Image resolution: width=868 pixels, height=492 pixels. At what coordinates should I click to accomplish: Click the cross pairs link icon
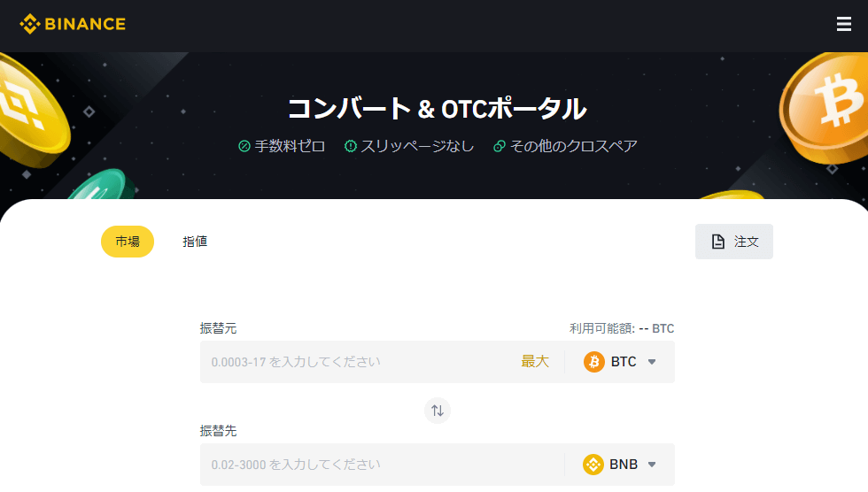coord(500,146)
